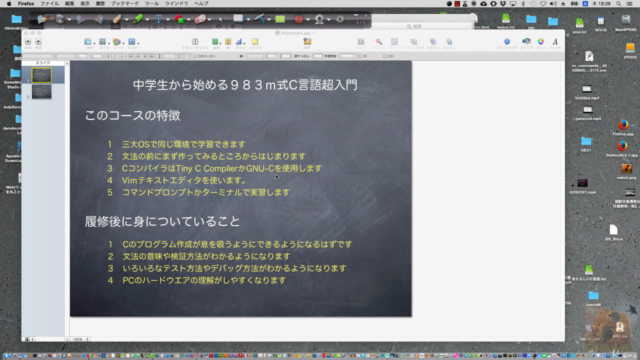Image resolution: width=640 pixels, height=360 pixels.
Task: Open the 表示 view dropdown in toolbar
Action: [x=89, y=42]
